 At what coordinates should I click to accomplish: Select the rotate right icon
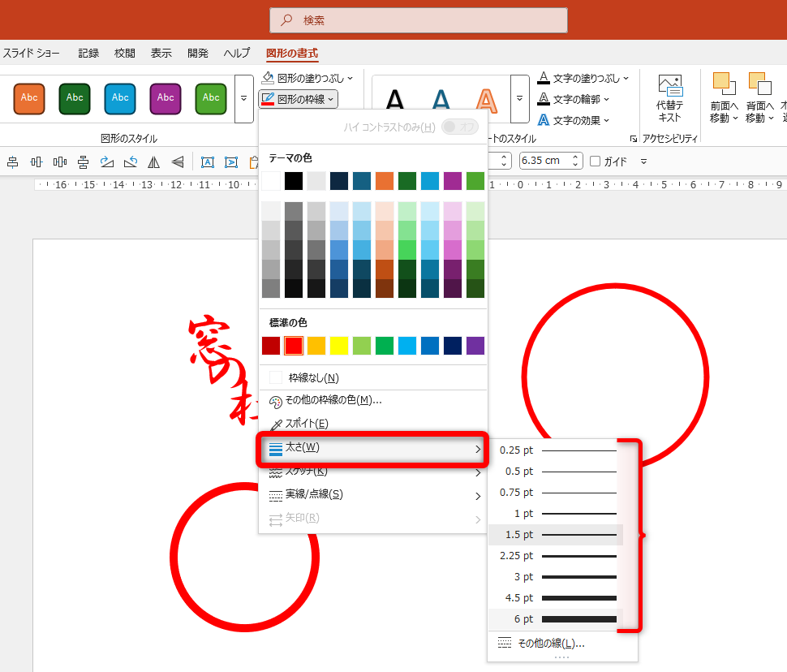(106, 162)
